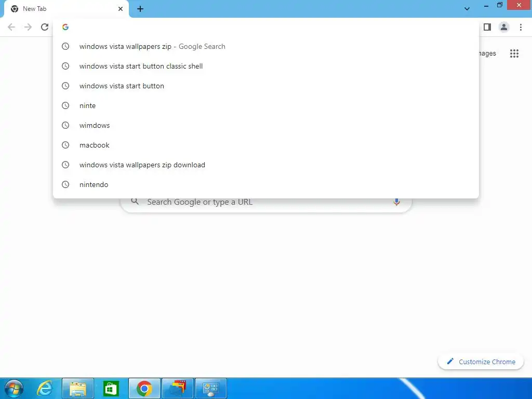Image resolution: width=532 pixels, height=399 pixels.
Task: Restore down the Chrome window
Action: (x=499, y=5)
